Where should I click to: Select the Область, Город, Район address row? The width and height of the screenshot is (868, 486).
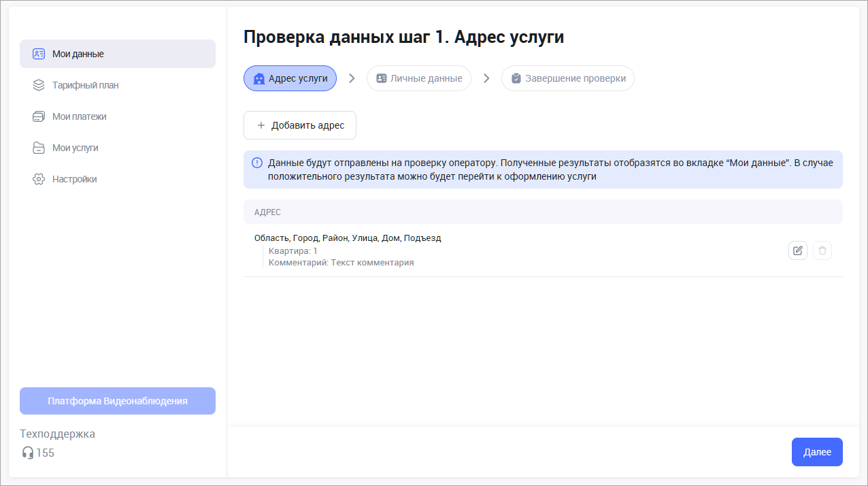click(x=348, y=238)
